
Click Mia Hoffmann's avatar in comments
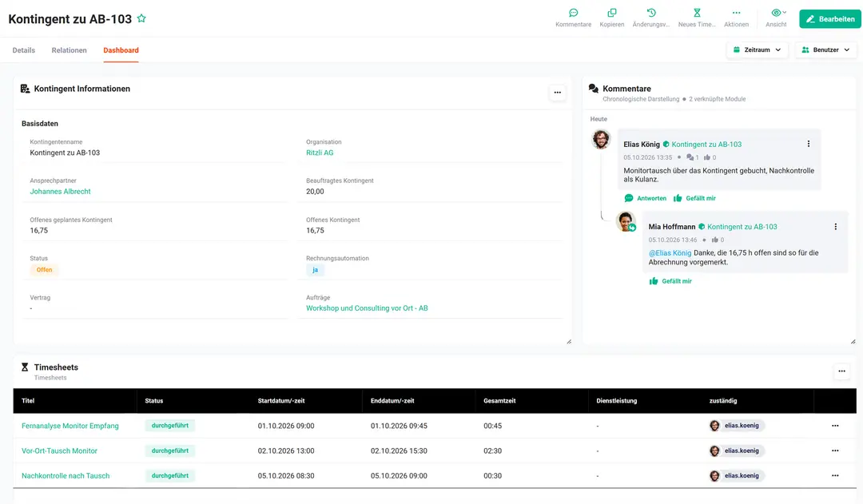(x=626, y=222)
